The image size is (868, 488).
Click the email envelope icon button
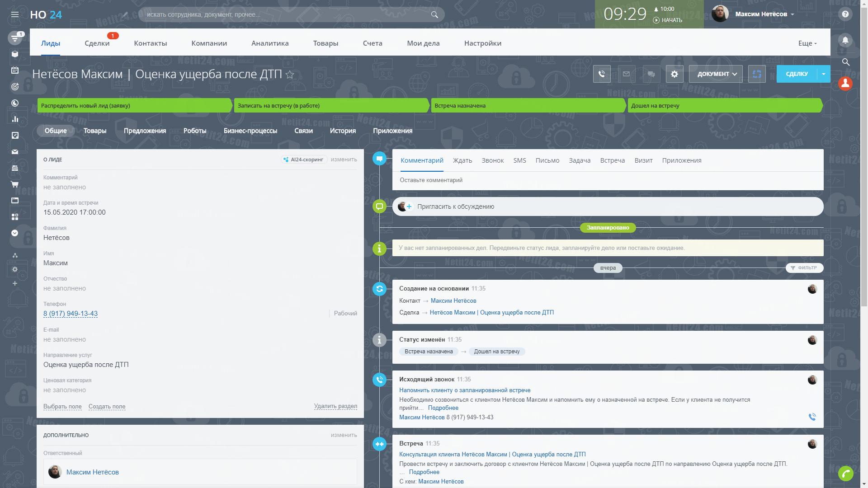click(x=626, y=74)
